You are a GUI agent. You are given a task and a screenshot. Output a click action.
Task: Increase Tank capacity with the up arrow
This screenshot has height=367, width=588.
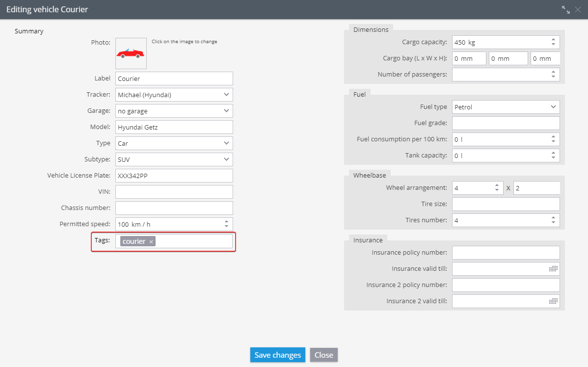point(554,153)
